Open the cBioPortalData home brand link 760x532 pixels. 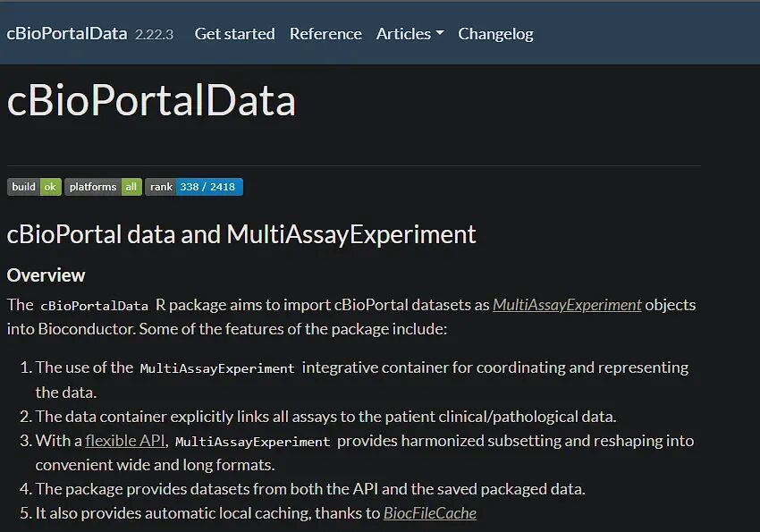(67, 33)
